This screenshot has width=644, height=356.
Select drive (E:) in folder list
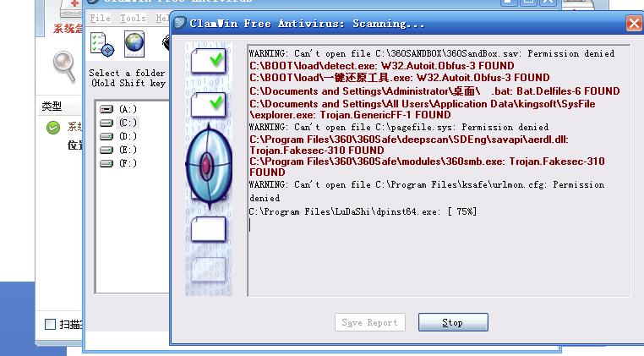click(x=118, y=150)
